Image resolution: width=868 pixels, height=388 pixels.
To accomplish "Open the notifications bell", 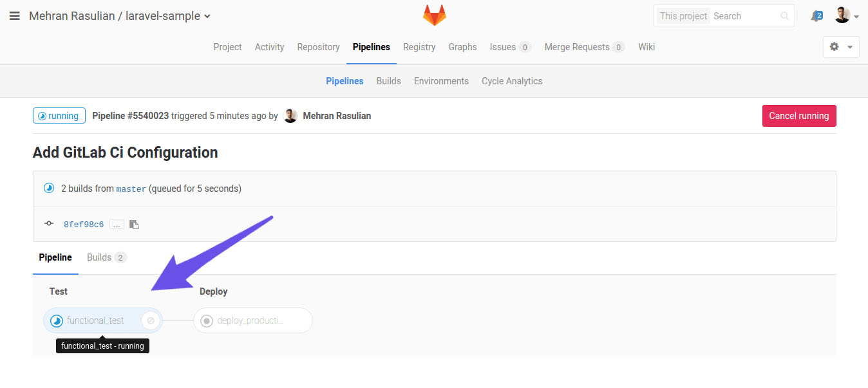I will click(816, 15).
